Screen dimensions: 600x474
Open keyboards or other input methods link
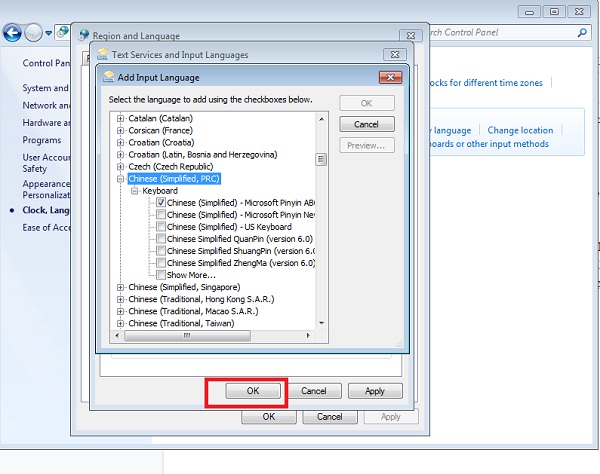tap(489, 144)
